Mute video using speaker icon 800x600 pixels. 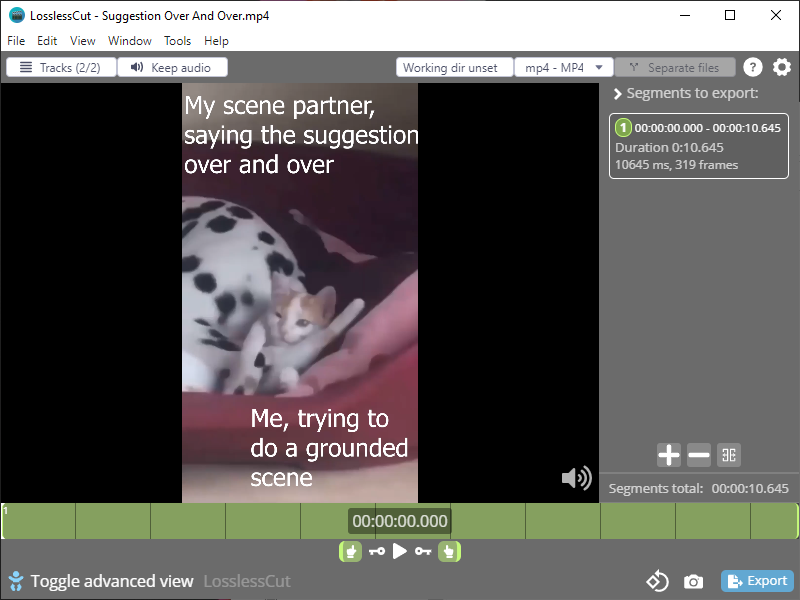coord(576,478)
